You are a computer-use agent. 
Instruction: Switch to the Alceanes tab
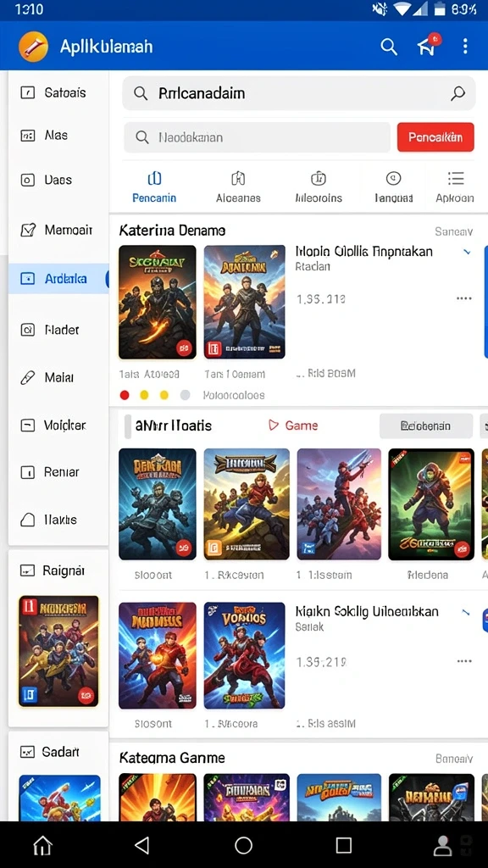click(x=238, y=187)
